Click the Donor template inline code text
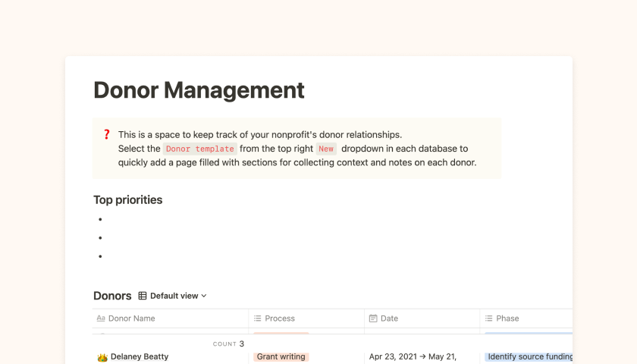 (200, 149)
